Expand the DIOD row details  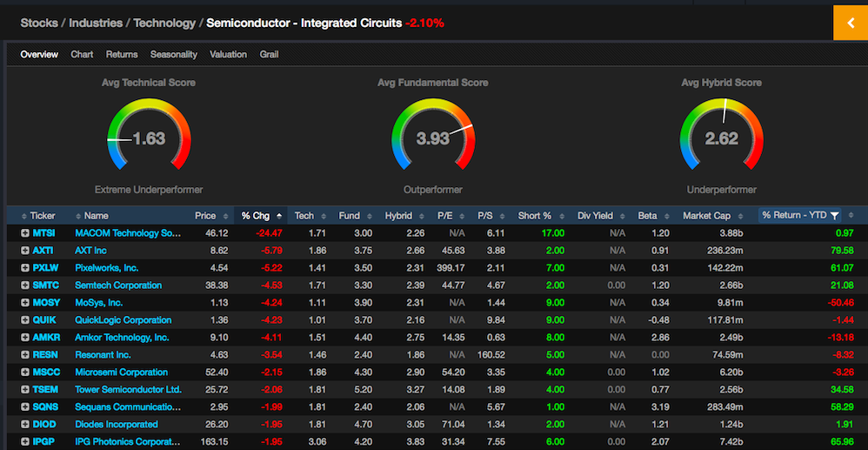click(x=25, y=425)
